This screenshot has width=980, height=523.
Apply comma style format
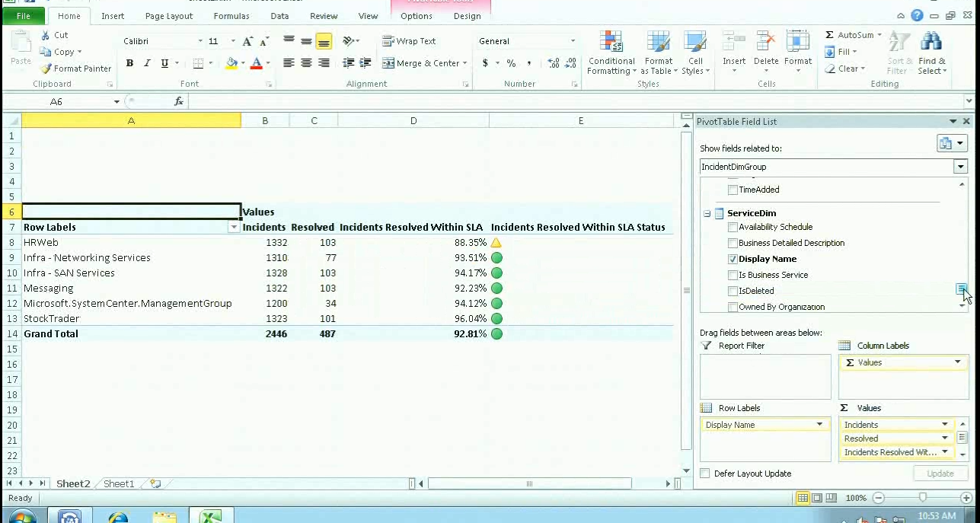click(x=531, y=63)
